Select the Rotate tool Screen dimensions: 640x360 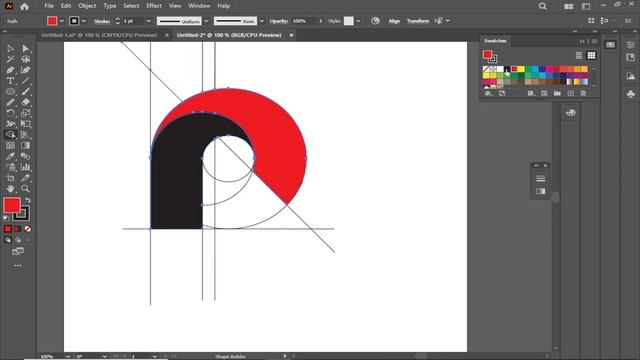coord(10,113)
